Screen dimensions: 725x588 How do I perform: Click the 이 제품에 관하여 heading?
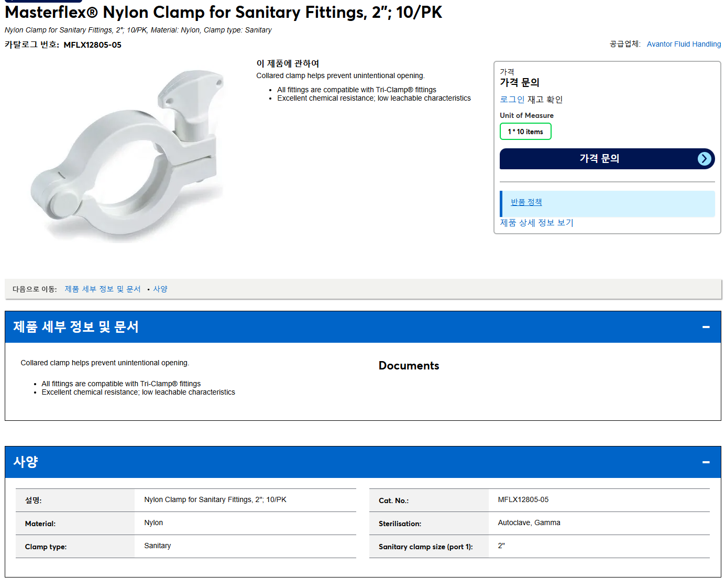pos(288,63)
